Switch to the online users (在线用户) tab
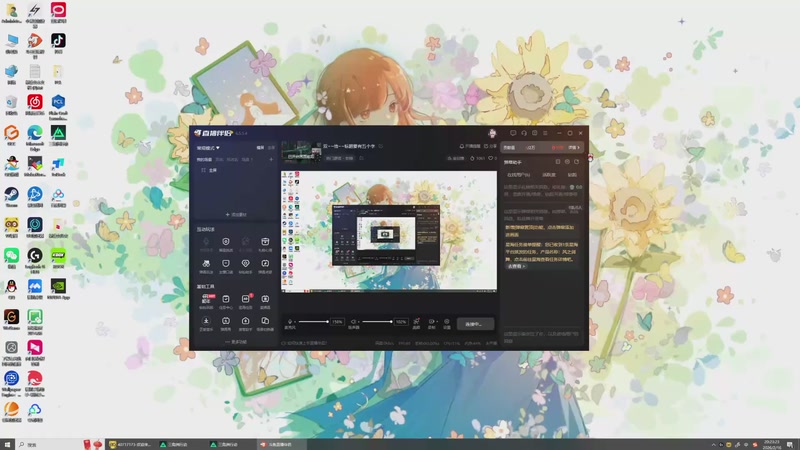 point(518,175)
